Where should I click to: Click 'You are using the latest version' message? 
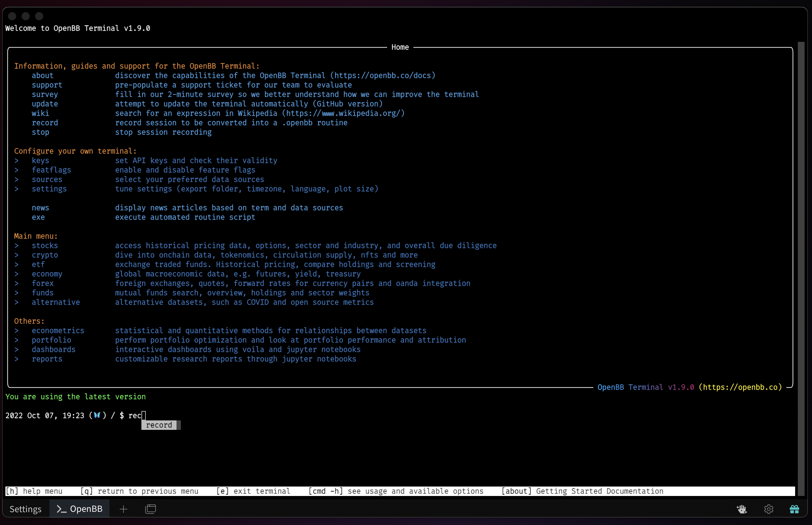click(76, 397)
